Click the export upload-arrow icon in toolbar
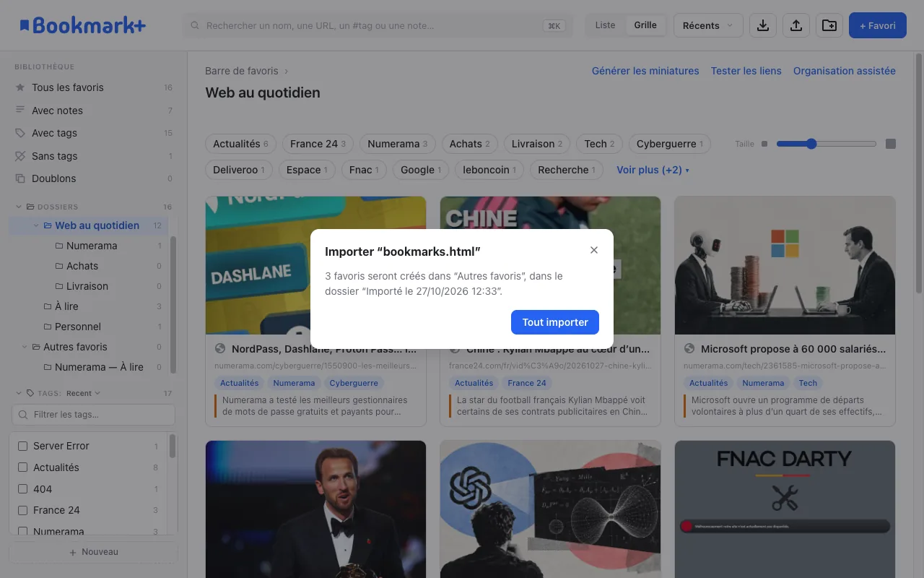Viewport: 924px width, 578px height. point(796,25)
